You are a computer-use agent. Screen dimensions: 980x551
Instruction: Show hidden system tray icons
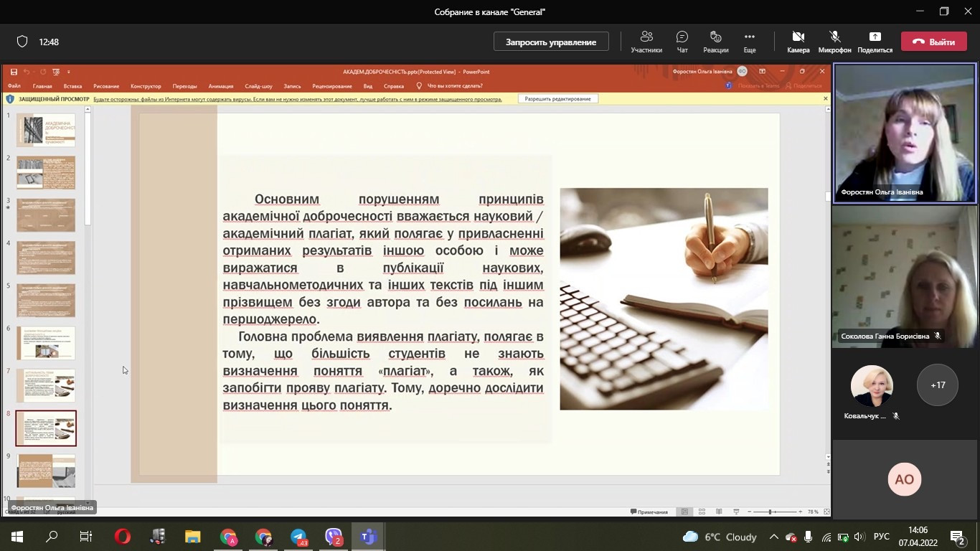tap(773, 537)
